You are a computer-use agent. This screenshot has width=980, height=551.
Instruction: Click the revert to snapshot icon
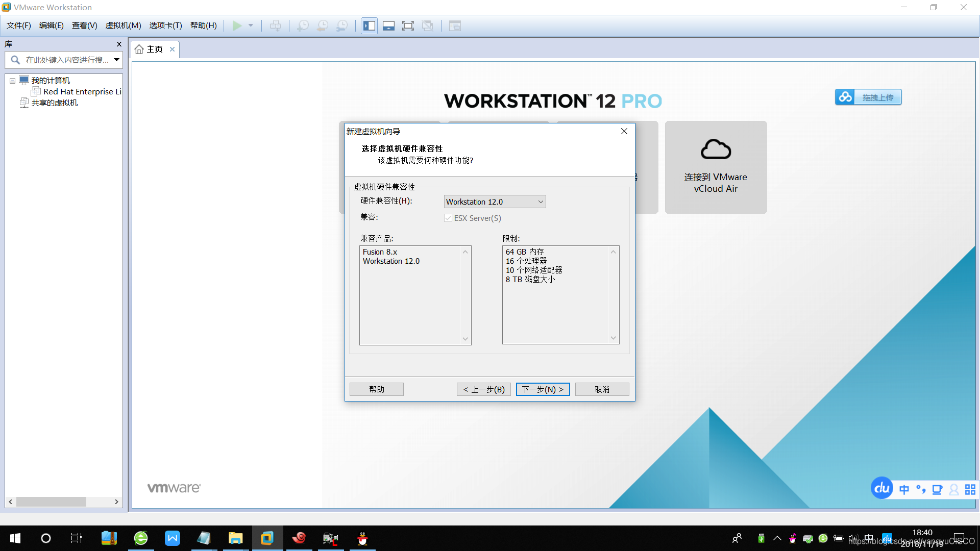pos(323,26)
